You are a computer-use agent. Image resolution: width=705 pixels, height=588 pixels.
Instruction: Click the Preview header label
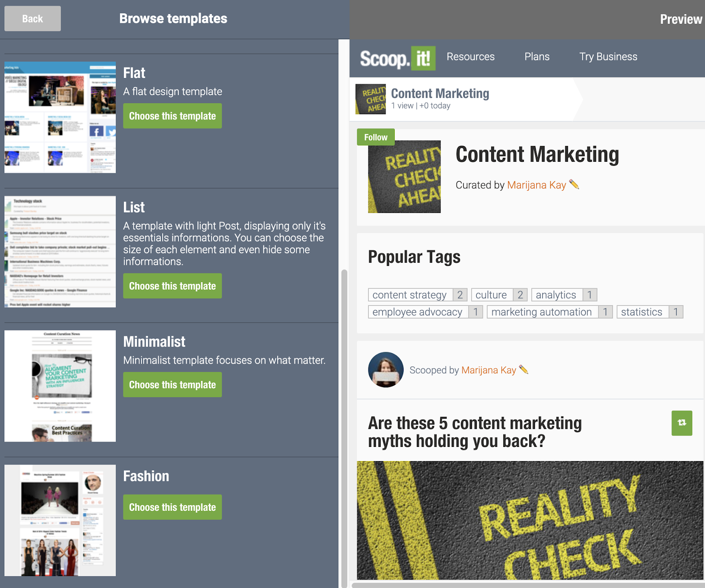point(681,19)
